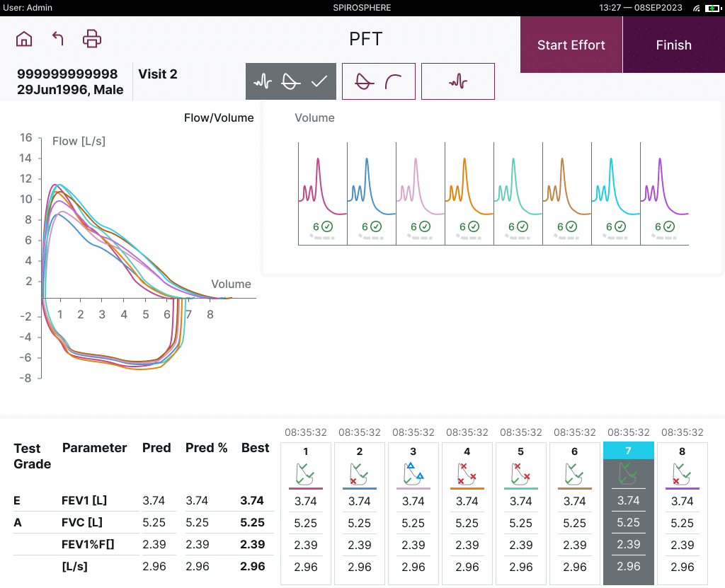Go to the home screen

pos(24,39)
